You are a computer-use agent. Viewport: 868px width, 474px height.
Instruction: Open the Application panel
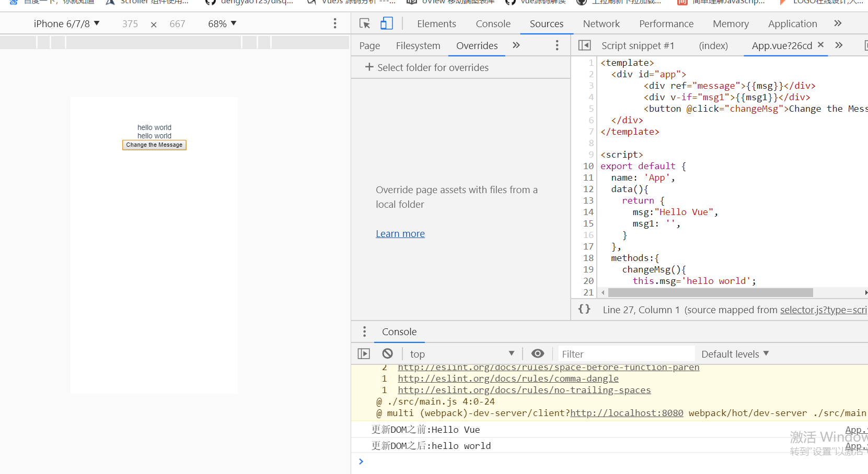pos(792,23)
